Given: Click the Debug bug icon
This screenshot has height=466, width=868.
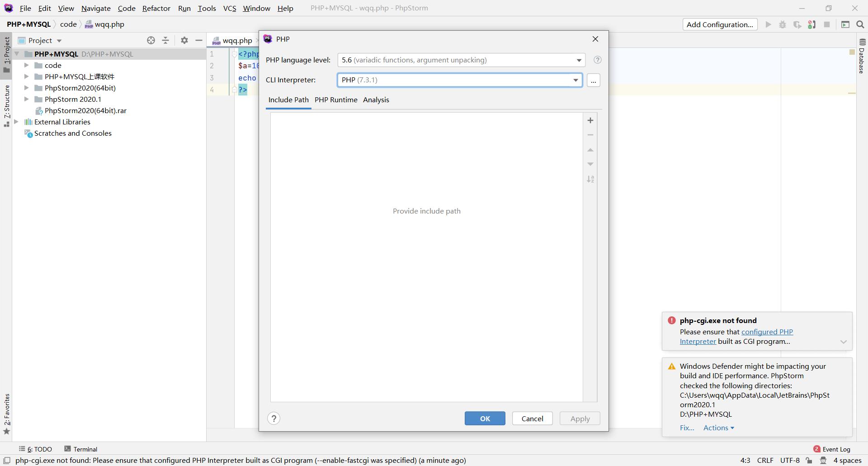Looking at the screenshot, I should (783, 24).
